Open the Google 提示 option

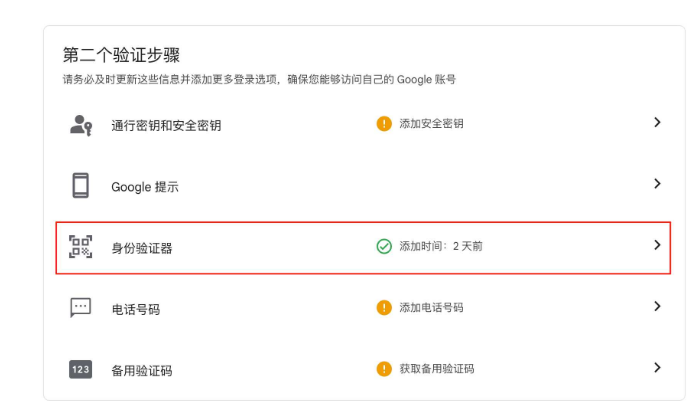[x=145, y=187]
